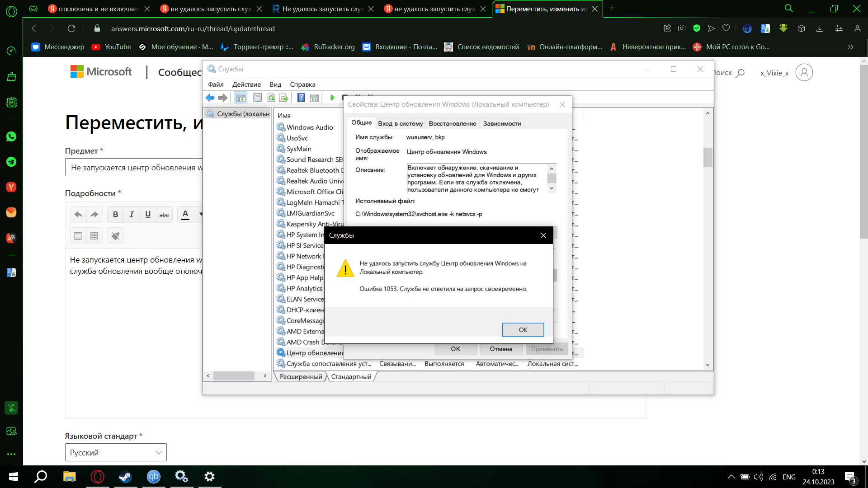868x488 pixels.
Task: Click the Properties icon in Services toolbar
Action: pos(257,98)
